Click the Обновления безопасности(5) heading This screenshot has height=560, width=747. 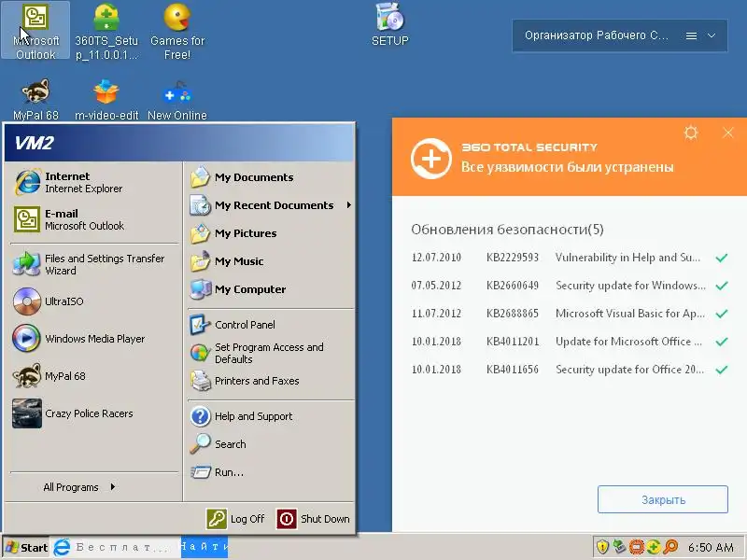click(507, 230)
